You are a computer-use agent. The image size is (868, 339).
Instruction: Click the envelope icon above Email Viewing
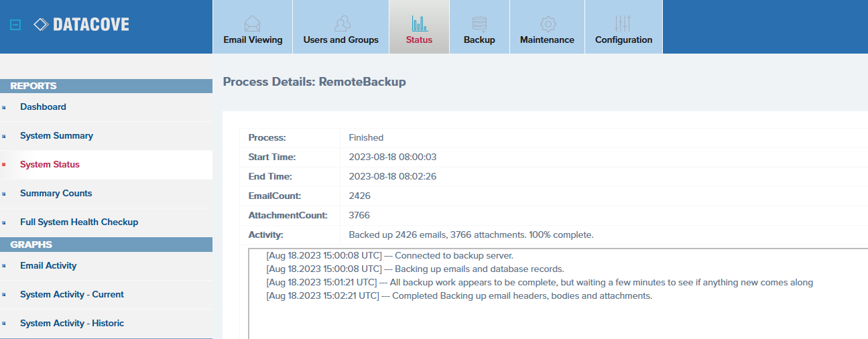tap(253, 24)
